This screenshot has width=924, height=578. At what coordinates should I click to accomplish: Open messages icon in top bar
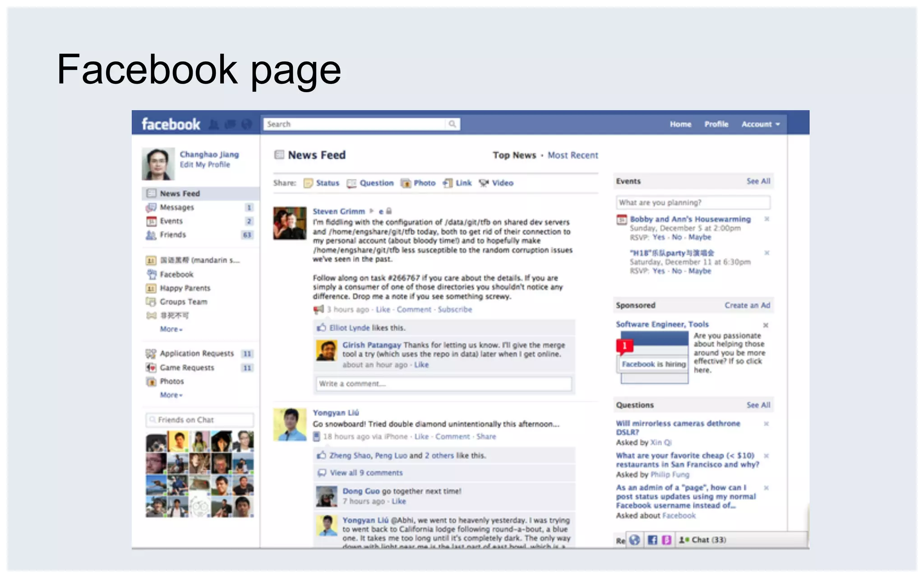point(230,124)
